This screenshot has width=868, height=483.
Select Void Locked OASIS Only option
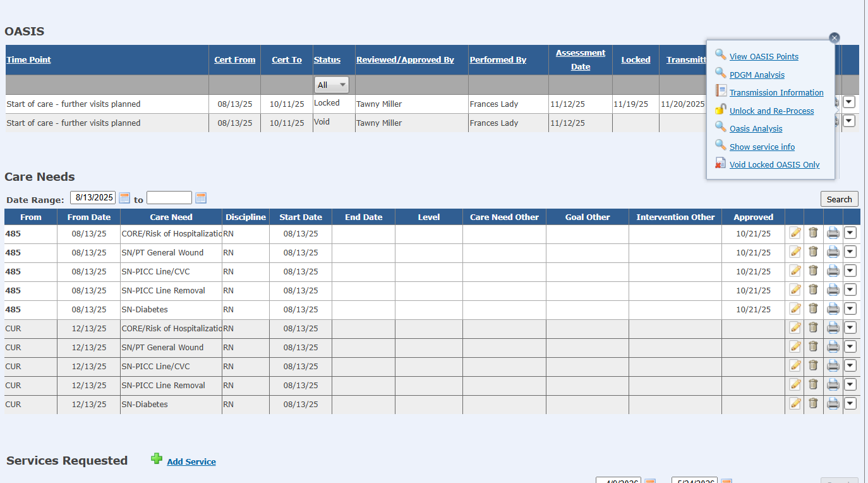coord(775,165)
